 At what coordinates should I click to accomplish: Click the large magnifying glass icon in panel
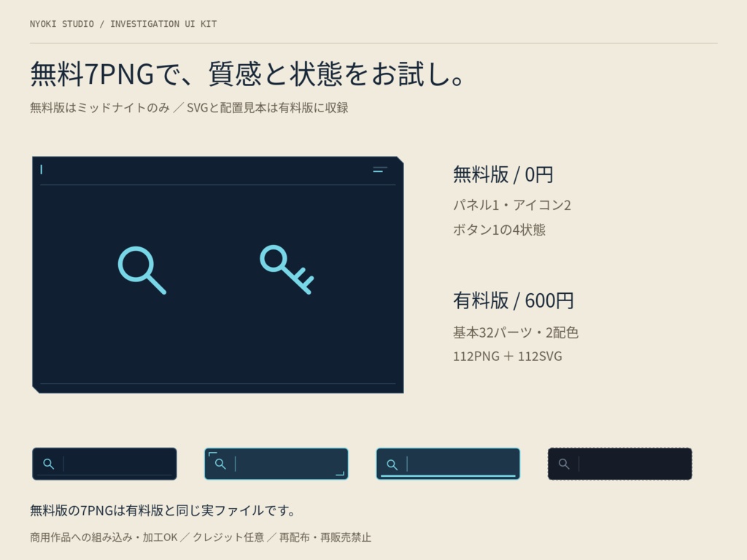point(142,270)
